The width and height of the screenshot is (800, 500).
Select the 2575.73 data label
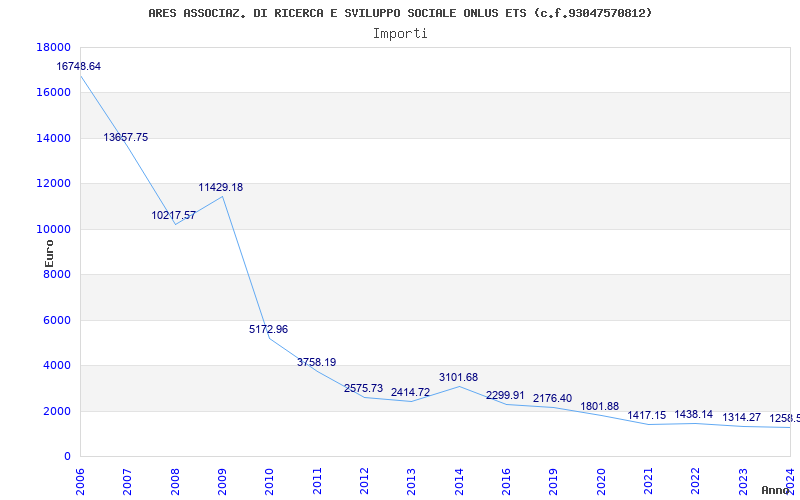point(363,388)
